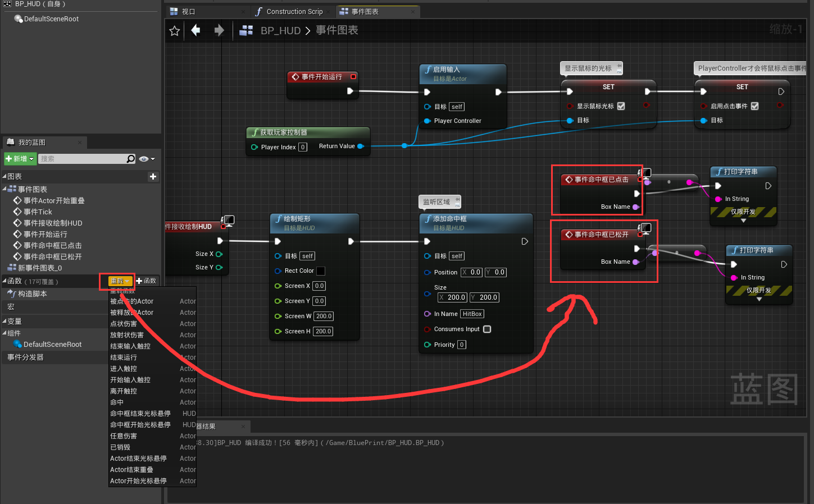This screenshot has width=814, height=504.
Task: Open the 重载 override dropdown
Action: point(119,281)
